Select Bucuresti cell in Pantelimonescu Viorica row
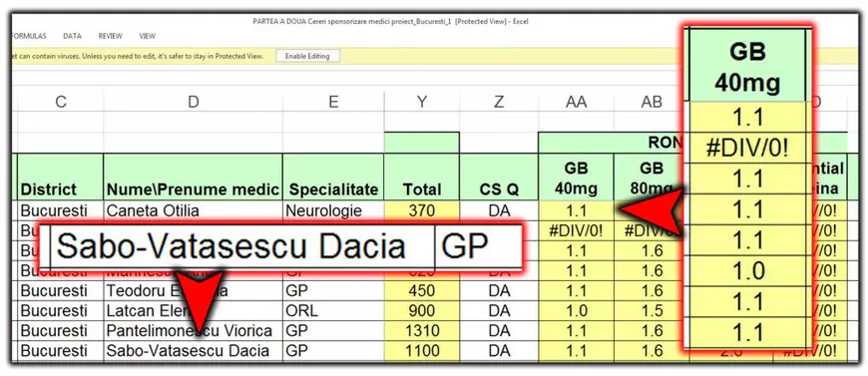The image size is (868, 376). coord(60,330)
